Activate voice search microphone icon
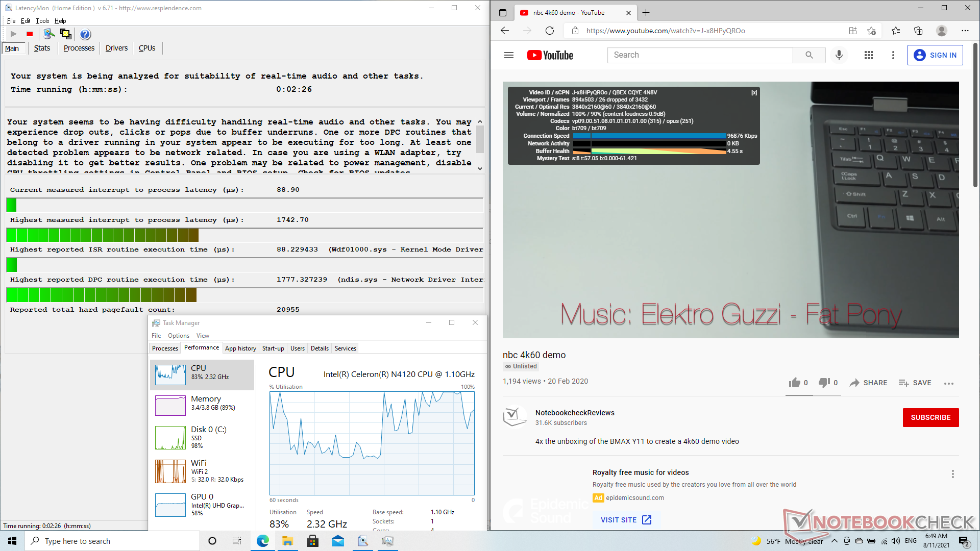980x551 pixels. click(x=839, y=55)
